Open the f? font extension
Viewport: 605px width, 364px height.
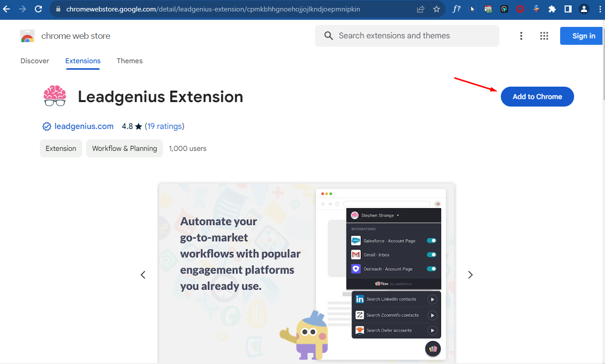coord(456,9)
